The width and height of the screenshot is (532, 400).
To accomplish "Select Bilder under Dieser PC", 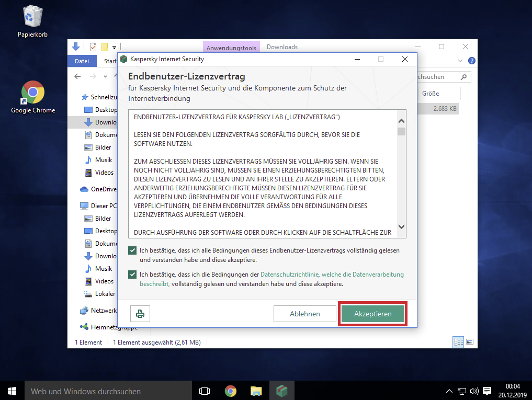I will pyautogui.click(x=98, y=219).
